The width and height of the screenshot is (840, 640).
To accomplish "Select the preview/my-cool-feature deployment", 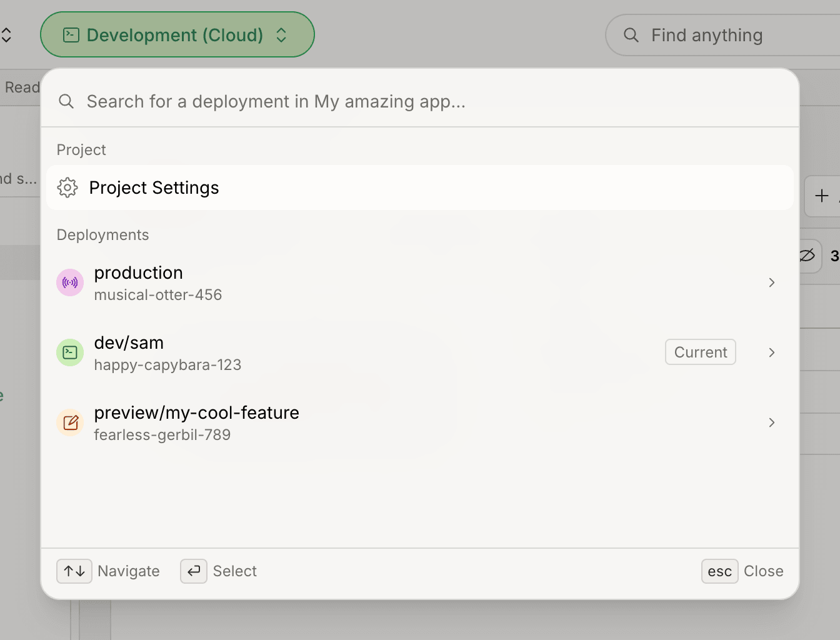I will click(420, 422).
